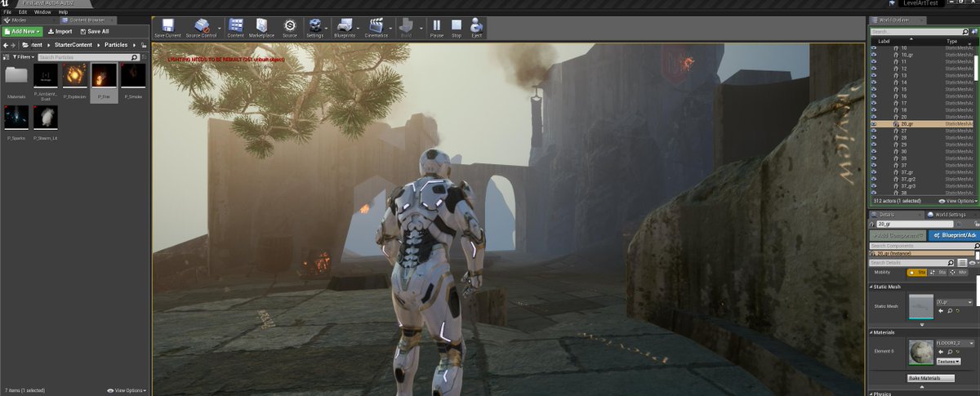Open the Edit menu
The width and height of the screenshot is (980, 396).
(x=23, y=12)
